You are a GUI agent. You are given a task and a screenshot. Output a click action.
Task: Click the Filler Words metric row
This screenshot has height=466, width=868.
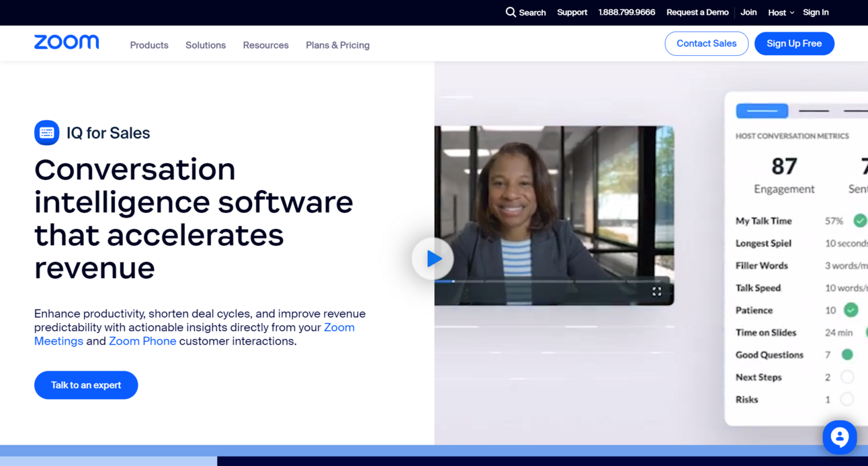(x=801, y=265)
